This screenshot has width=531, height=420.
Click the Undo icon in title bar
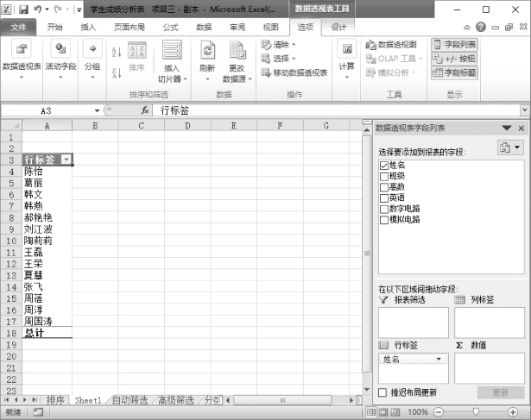(x=37, y=9)
